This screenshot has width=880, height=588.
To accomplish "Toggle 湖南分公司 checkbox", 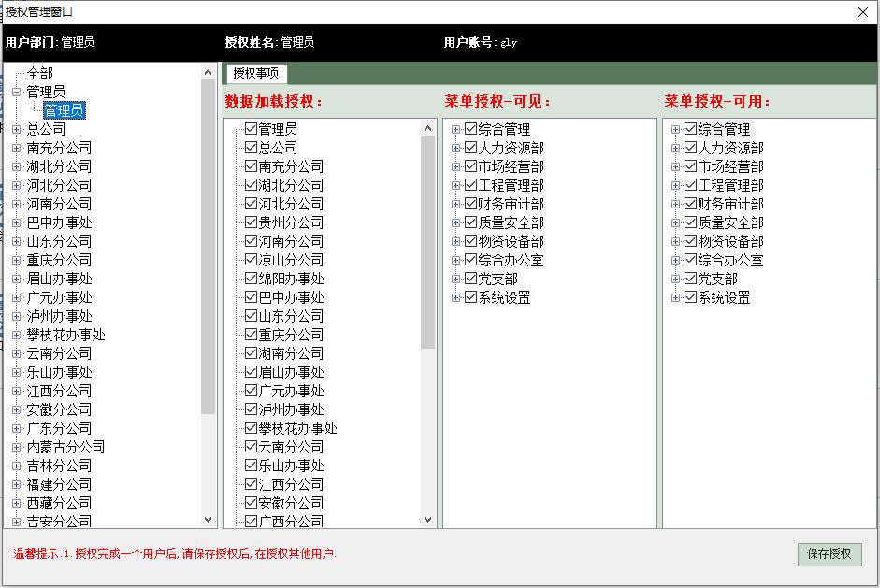I will pos(251,353).
